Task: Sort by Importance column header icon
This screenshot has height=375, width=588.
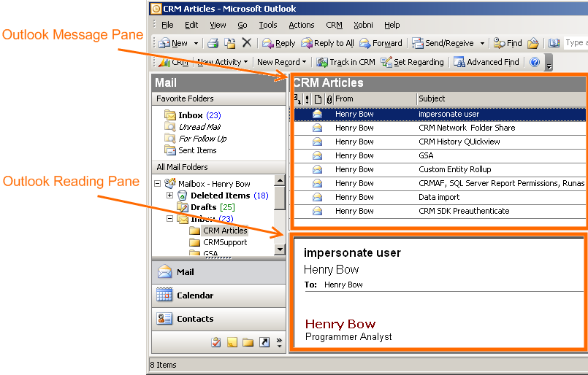Action: coord(307,99)
